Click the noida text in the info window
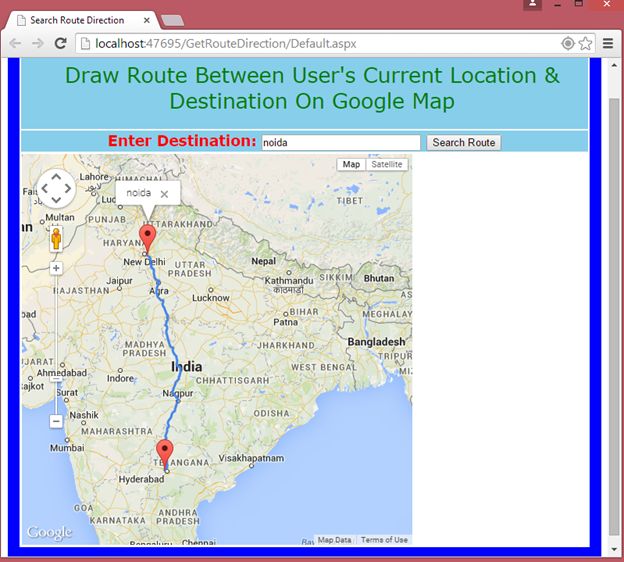Viewport: 624px width, 562px height. (x=138, y=193)
